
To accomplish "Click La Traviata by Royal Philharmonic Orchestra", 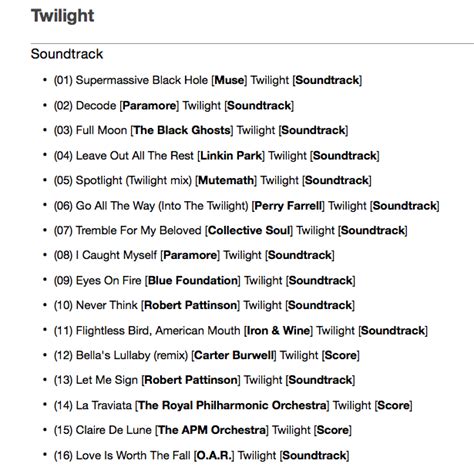I will [233, 405].
